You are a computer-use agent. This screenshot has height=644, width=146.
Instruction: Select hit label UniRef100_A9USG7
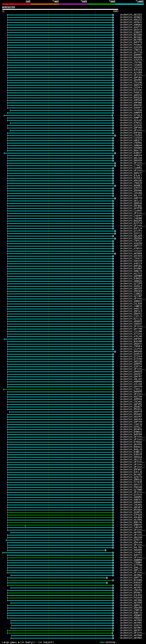coord(131,585)
